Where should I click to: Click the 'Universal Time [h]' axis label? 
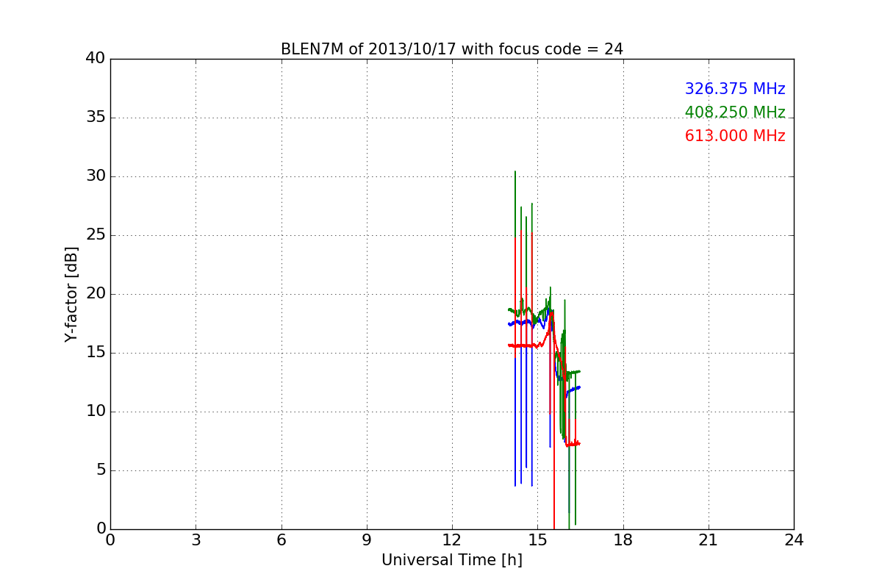click(452, 560)
